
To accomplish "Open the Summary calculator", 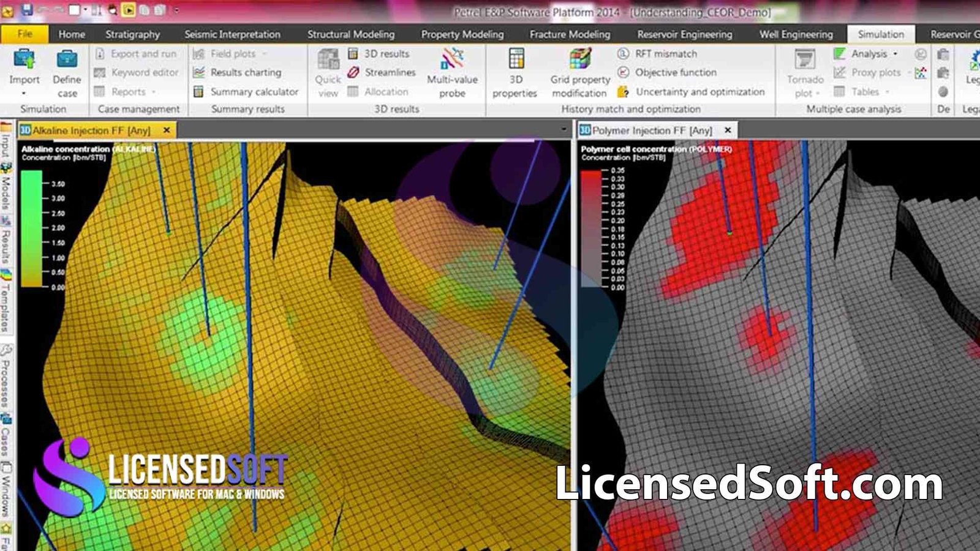I will 246,92.
